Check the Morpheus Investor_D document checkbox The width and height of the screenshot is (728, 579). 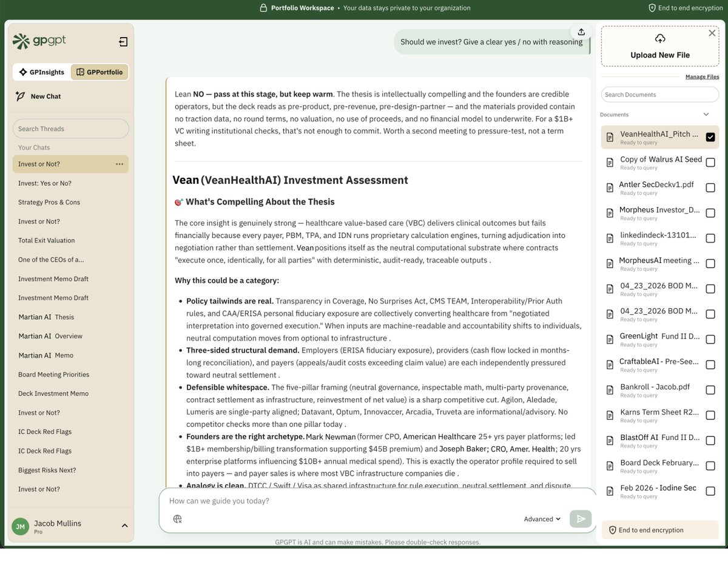tap(710, 213)
